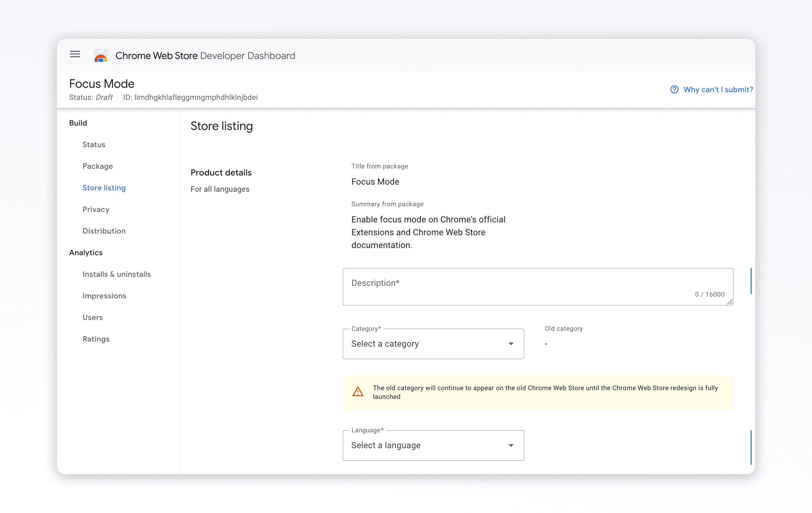This screenshot has height=513, width=812.
Task: Select Store listing in sidebar
Action: (x=104, y=188)
